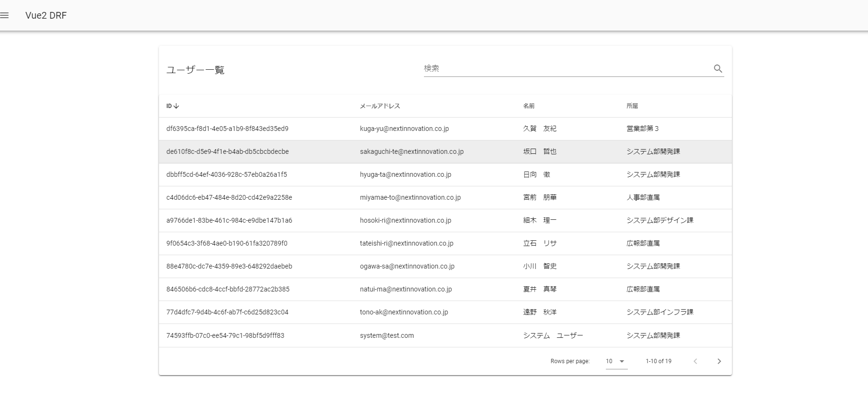The width and height of the screenshot is (868, 410).
Task: Click email tono-ak@nextinnovation.co.jp
Action: [x=404, y=313]
